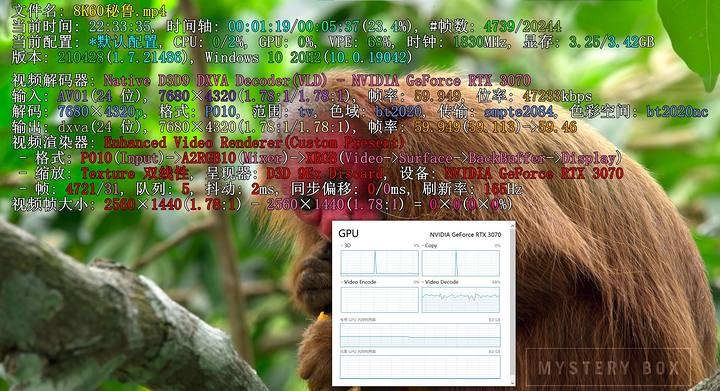This screenshot has width=720, height=391.
Task: Click the presenter value 'D3D 9Ex Discard'
Action: (x=325, y=173)
